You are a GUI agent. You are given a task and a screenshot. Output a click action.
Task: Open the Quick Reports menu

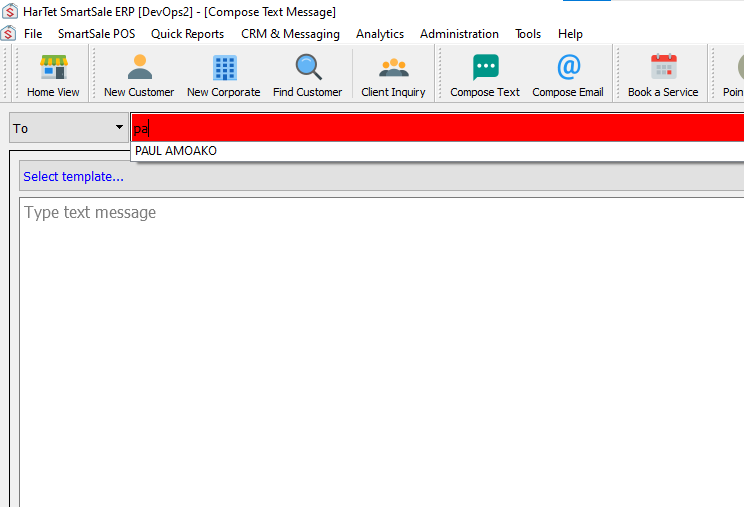pyautogui.click(x=187, y=34)
